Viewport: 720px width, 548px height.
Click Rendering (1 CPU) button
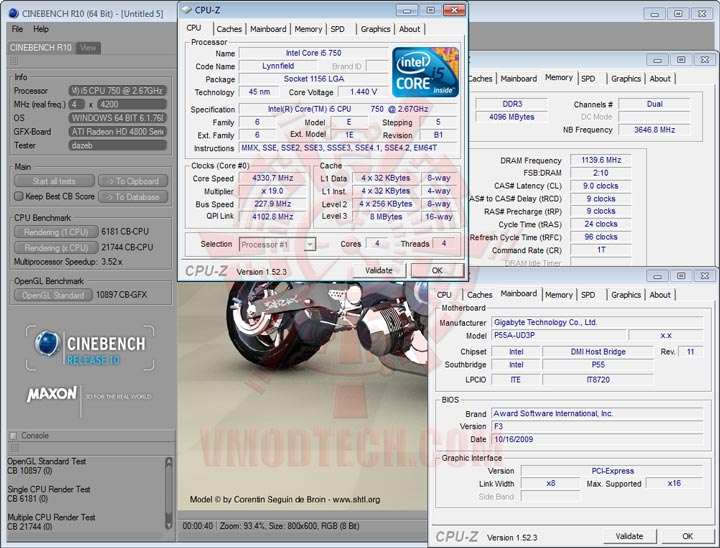click(56, 232)
